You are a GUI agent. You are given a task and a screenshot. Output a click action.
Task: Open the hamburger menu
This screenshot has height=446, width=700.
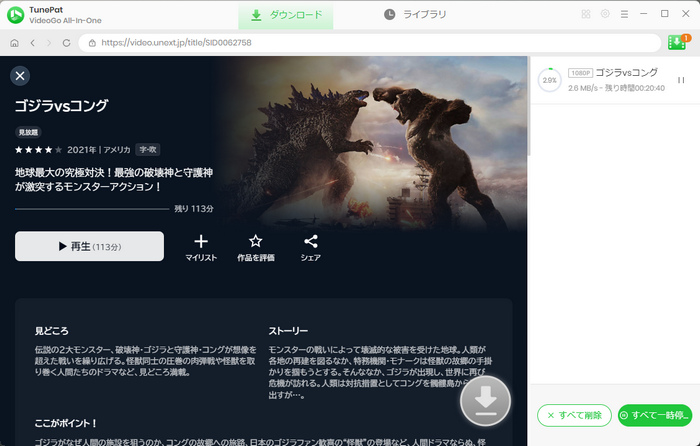point(624,14)
